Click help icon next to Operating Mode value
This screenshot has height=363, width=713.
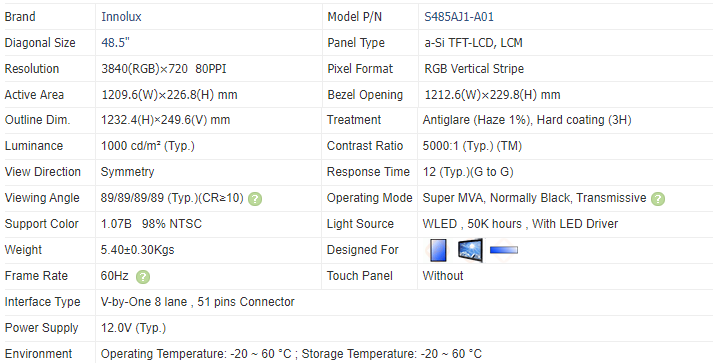tap(658, 199)
